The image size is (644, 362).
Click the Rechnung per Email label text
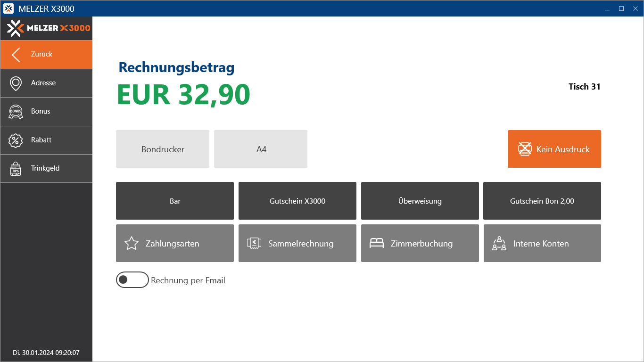pos(188,280)
